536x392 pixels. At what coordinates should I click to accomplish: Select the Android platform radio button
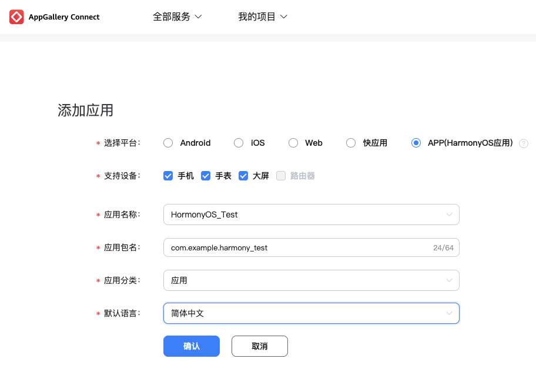(x=168, y=143)
